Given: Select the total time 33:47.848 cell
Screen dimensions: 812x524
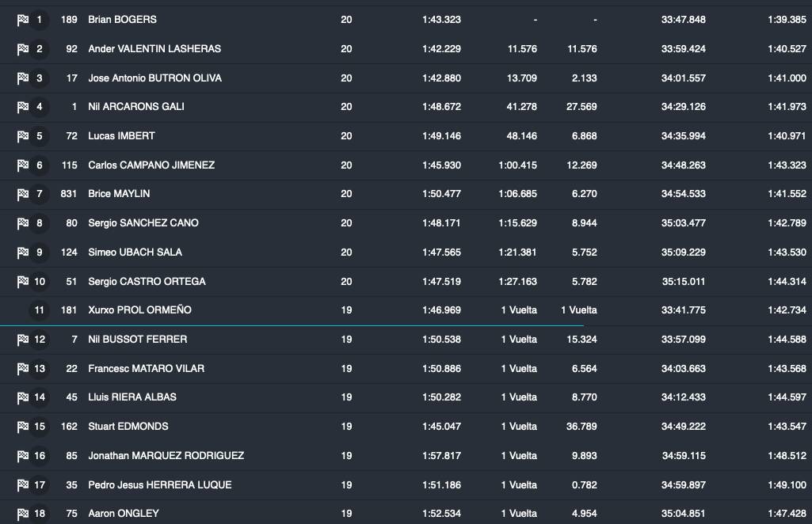Looking at the screenshot, I should (683, 20).
